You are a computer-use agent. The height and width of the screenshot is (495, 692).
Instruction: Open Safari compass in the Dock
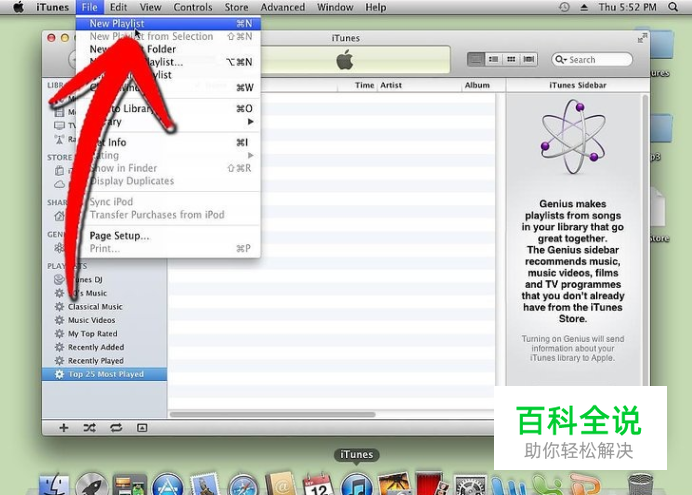click(243, 484)
